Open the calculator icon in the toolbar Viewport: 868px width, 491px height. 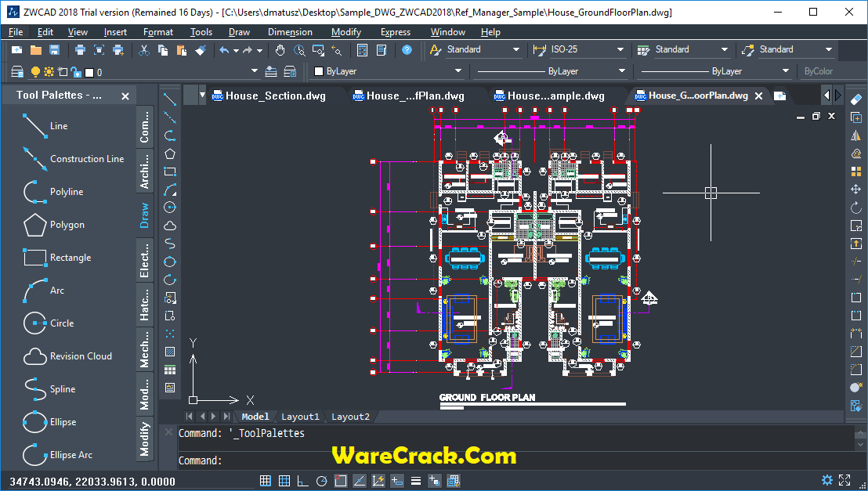[x=362, y=50]
